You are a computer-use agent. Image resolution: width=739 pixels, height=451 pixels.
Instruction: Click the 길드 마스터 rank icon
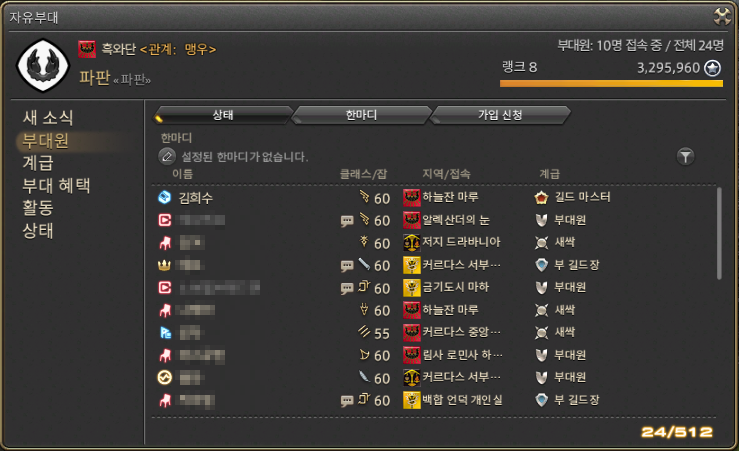click(x=542, y=197)
